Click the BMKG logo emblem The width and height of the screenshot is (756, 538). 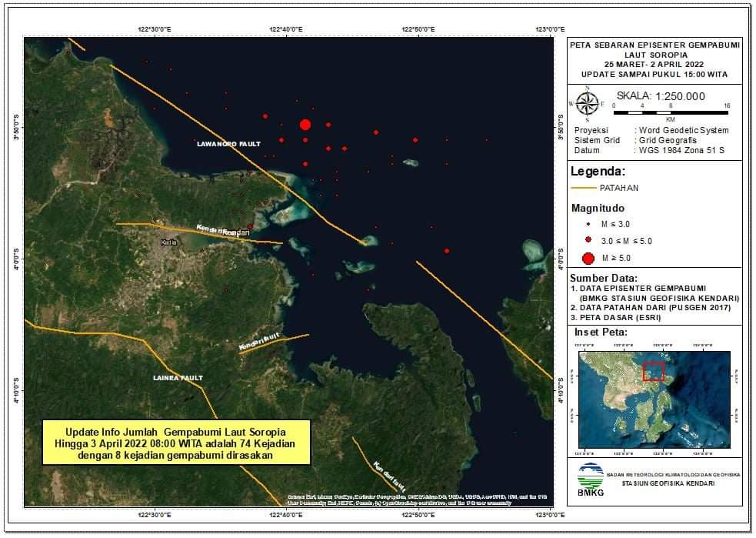589,477
